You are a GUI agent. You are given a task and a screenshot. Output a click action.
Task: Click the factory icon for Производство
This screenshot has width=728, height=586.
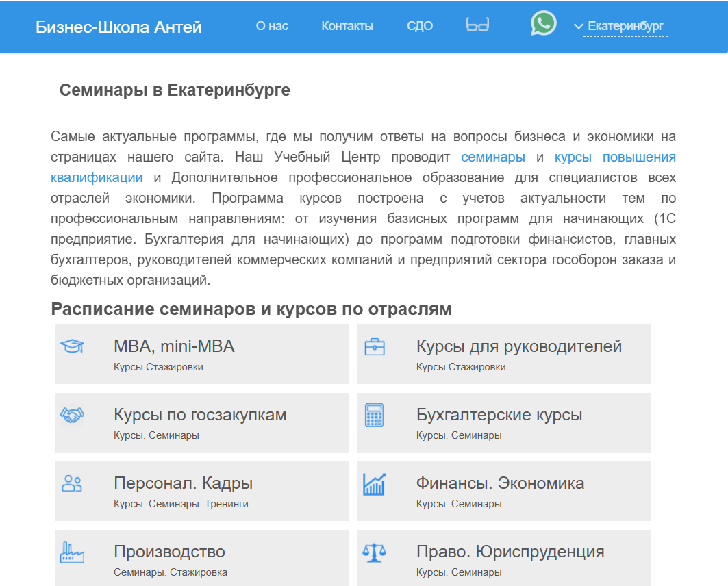tap(72, 552)
